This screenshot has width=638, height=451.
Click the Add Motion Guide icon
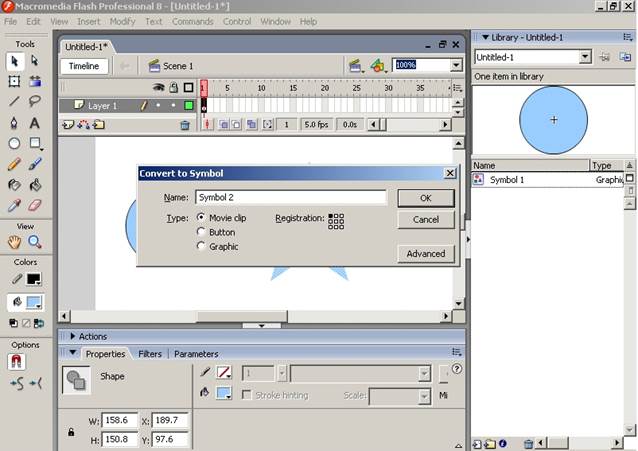tap(83, 125)
